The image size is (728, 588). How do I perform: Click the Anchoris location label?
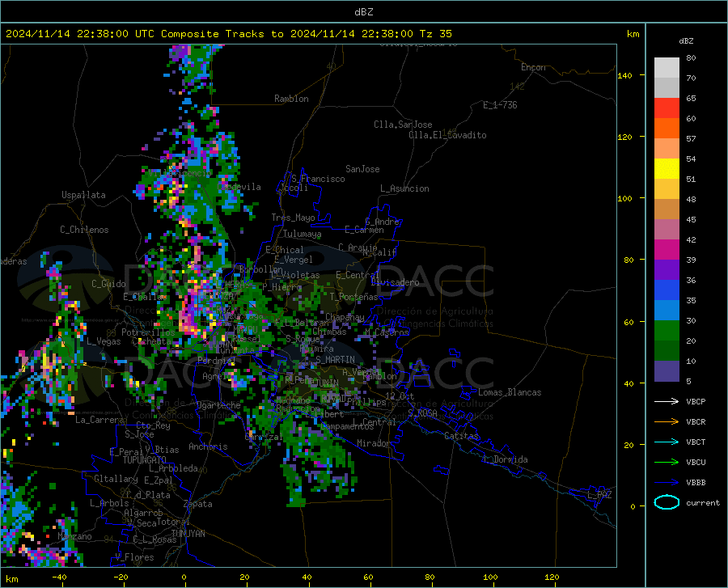click(x=208, y=446)
